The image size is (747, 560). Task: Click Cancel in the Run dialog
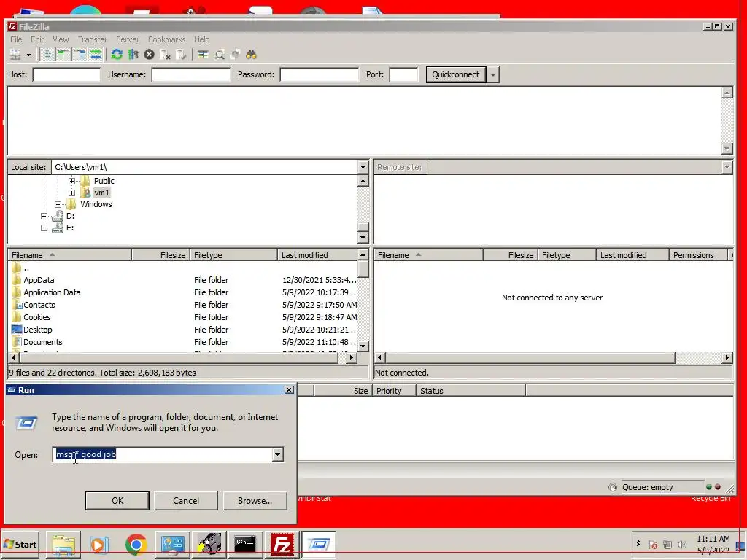pos(186,501)
